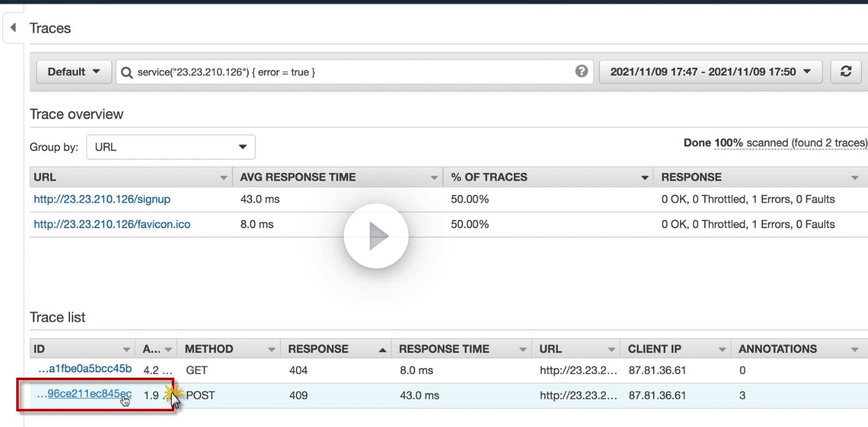Open the /signup URL link

(x=102, y=199)
